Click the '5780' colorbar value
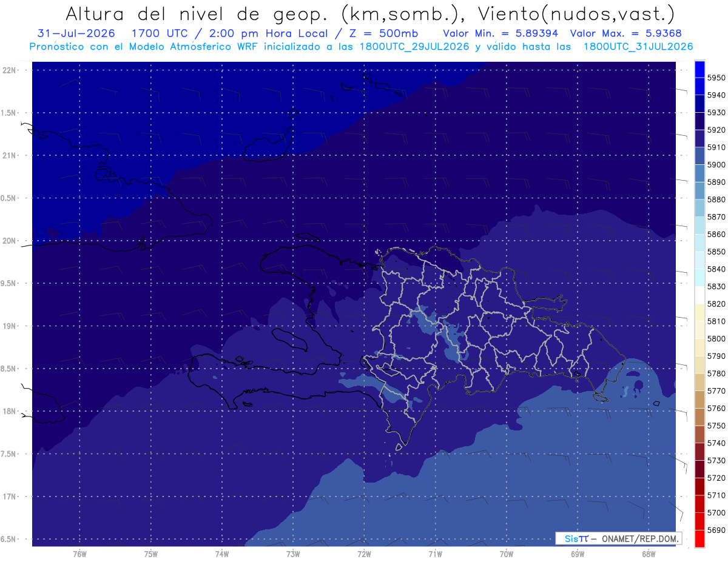 click(716, 373)
